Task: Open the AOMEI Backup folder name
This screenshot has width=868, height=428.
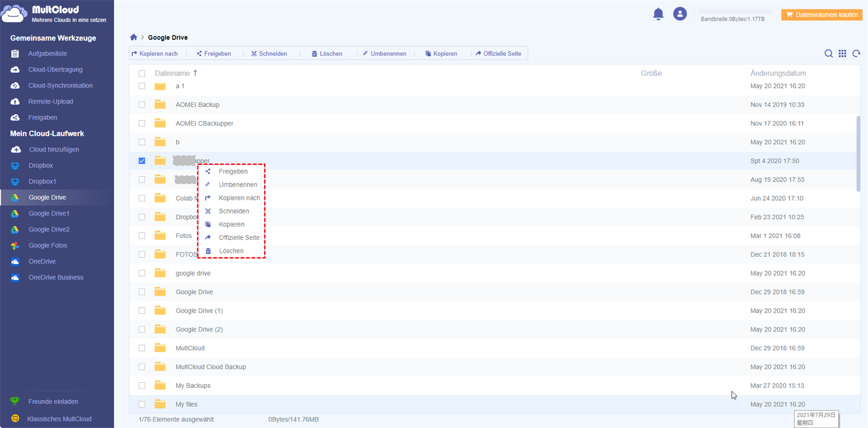Action: pos(197,105)
